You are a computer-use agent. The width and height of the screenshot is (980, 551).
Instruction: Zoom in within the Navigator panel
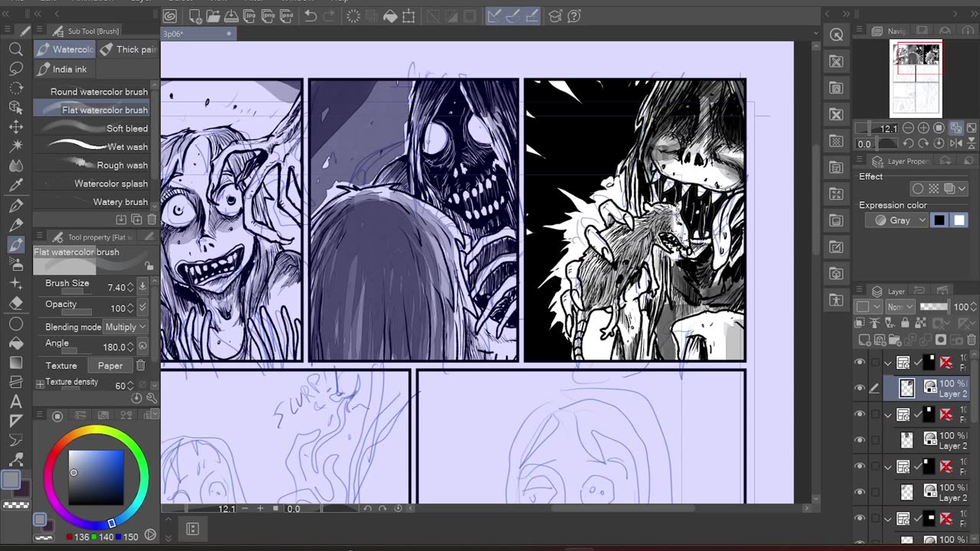pyautogui.click(x=923, y=128)
